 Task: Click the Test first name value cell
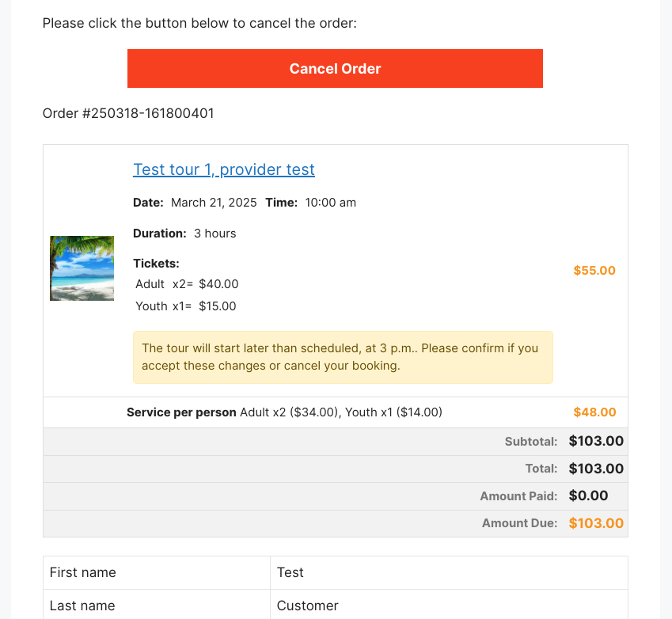tap(449, 573)
